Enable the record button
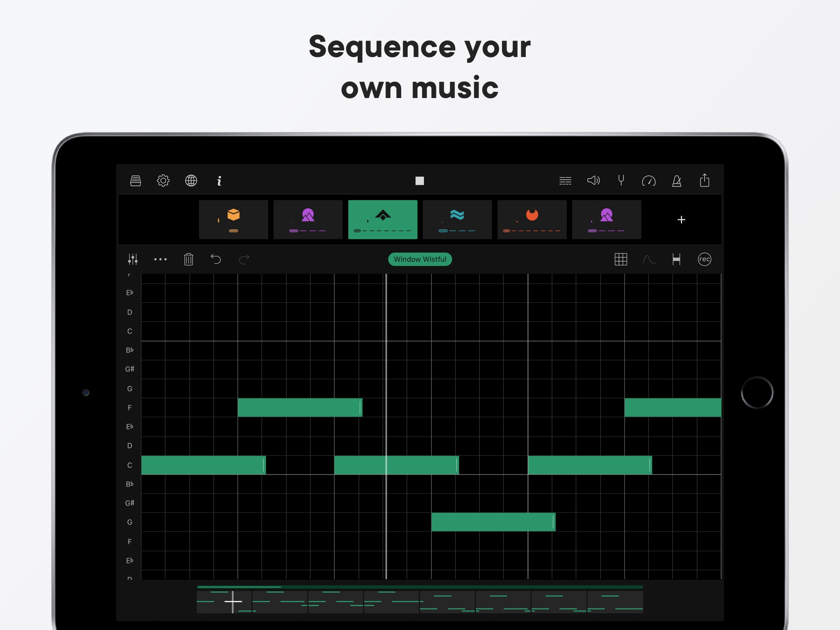Image resolution: width=840 pixels, height=630 pixels. click(x=704, y=259)
